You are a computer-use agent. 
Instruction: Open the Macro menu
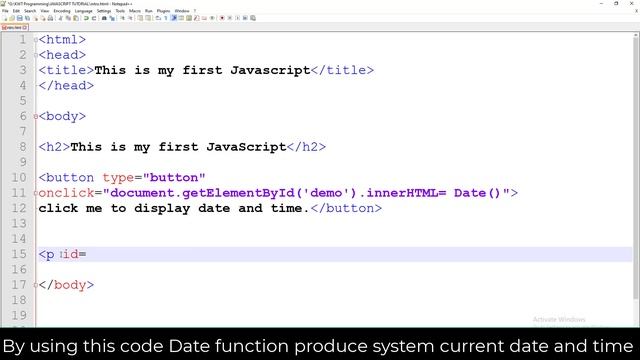135,11
